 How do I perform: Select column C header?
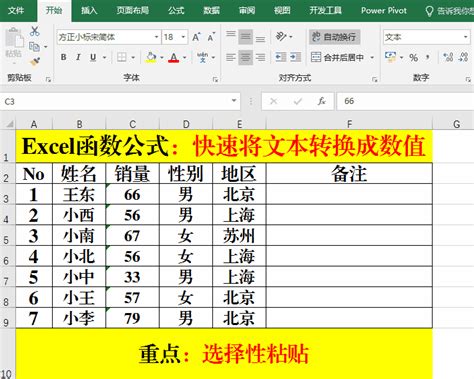[132, 124]
